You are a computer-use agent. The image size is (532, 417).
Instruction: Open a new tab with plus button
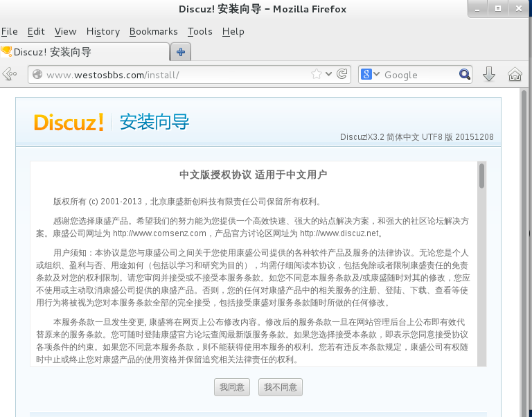click(x=181, y=52)
